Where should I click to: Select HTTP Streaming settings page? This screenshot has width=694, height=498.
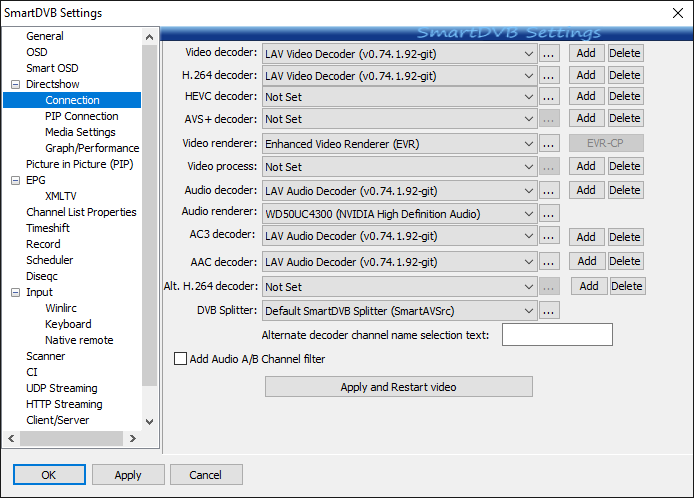coord(64,404)
